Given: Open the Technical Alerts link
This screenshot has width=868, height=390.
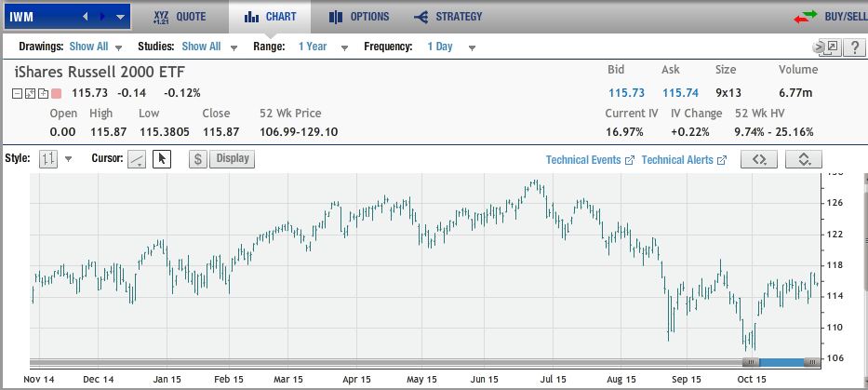Looking at the screenshot, I should click(x=684, y=160).
